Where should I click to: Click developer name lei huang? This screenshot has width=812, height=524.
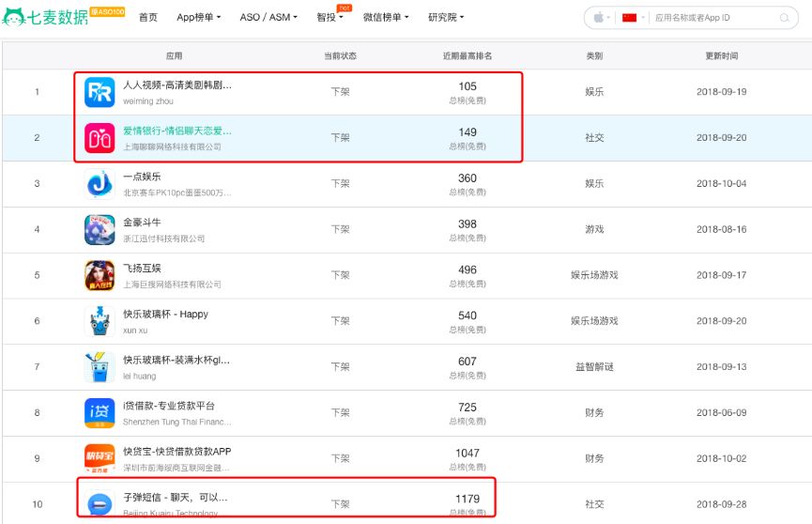tap(139, 377)
